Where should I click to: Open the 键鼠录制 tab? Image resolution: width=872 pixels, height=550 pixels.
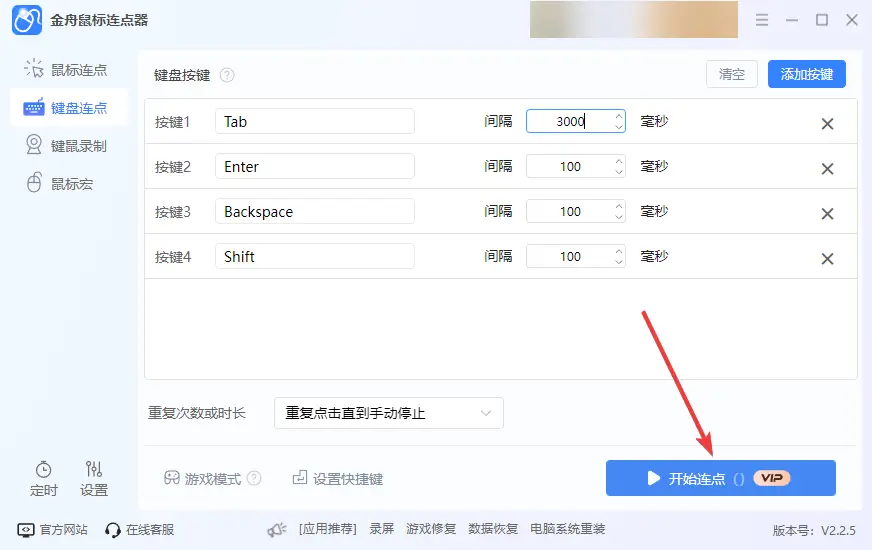(x=68, y=146)
